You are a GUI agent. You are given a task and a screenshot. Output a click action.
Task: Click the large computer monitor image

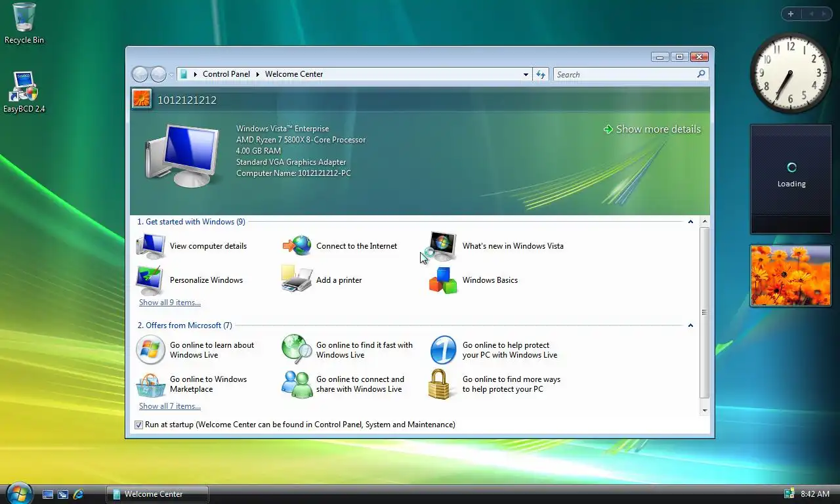click(182, 155)
